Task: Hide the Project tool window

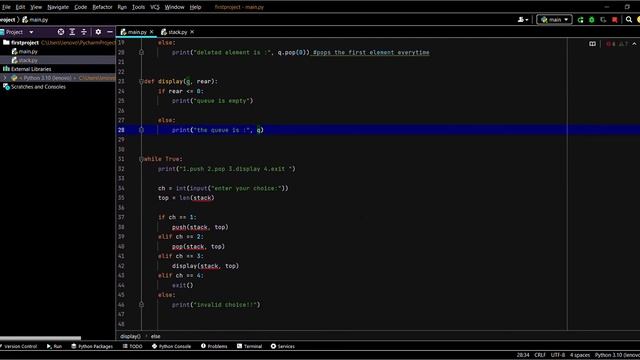Action: tap(110, 32)
